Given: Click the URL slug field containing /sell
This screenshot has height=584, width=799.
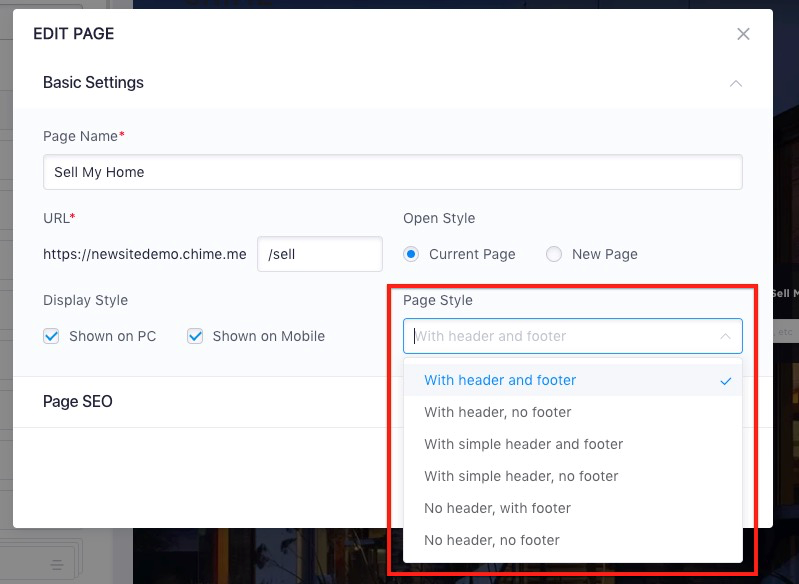Looking at the screenshot, I should (x=319, y=254).
